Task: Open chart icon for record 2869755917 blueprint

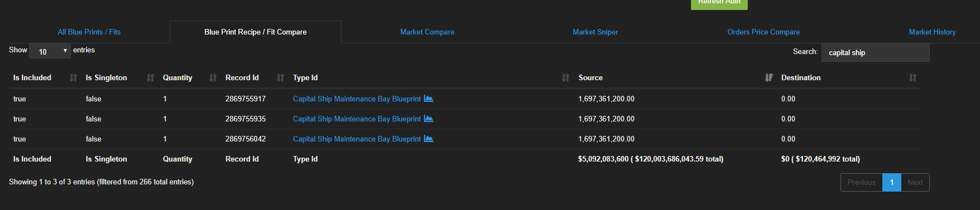Action: pyautogui.click(x=429, y=99)
